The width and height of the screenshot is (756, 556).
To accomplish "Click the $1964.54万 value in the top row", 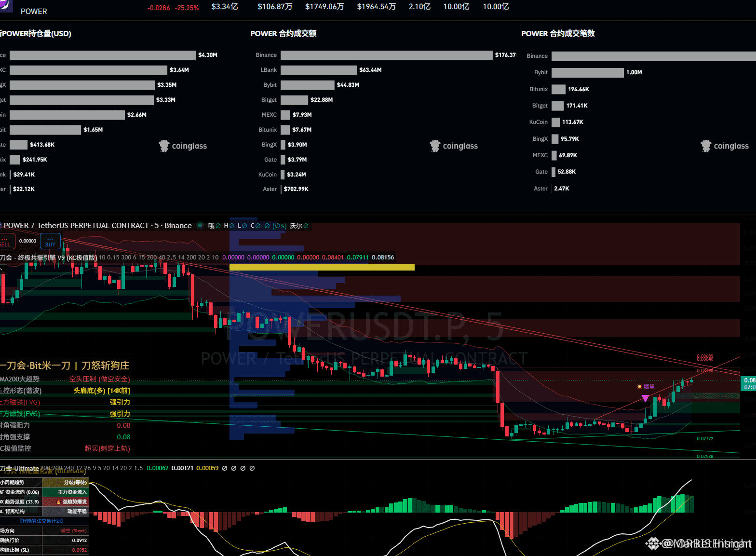I will [376, 7].
